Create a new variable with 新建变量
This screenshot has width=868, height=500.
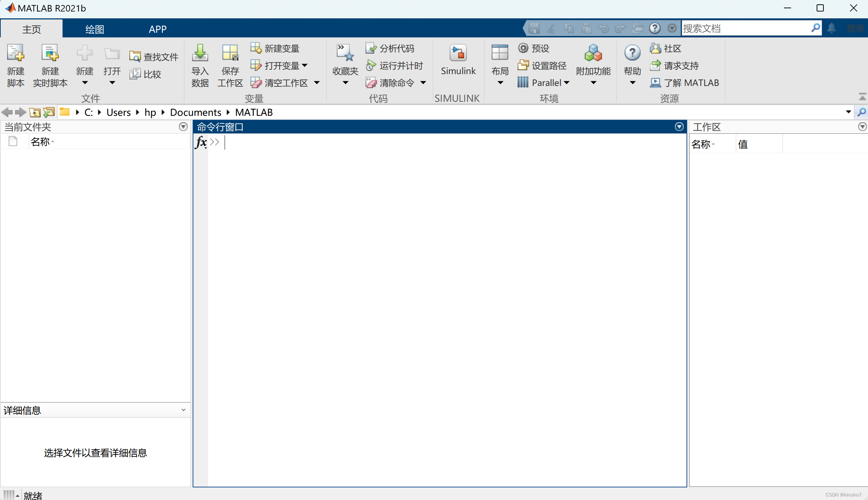[x=275, y=48]
